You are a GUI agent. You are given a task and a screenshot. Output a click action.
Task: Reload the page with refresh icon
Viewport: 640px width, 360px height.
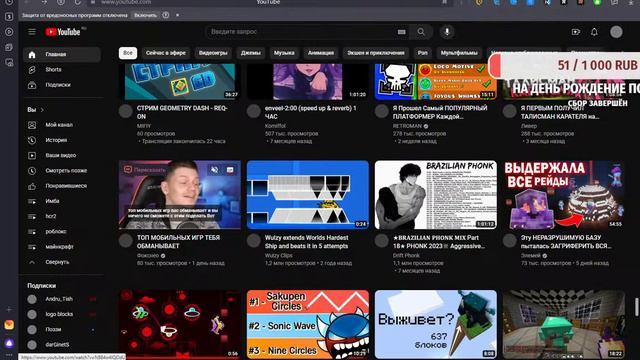click(77, 2)
